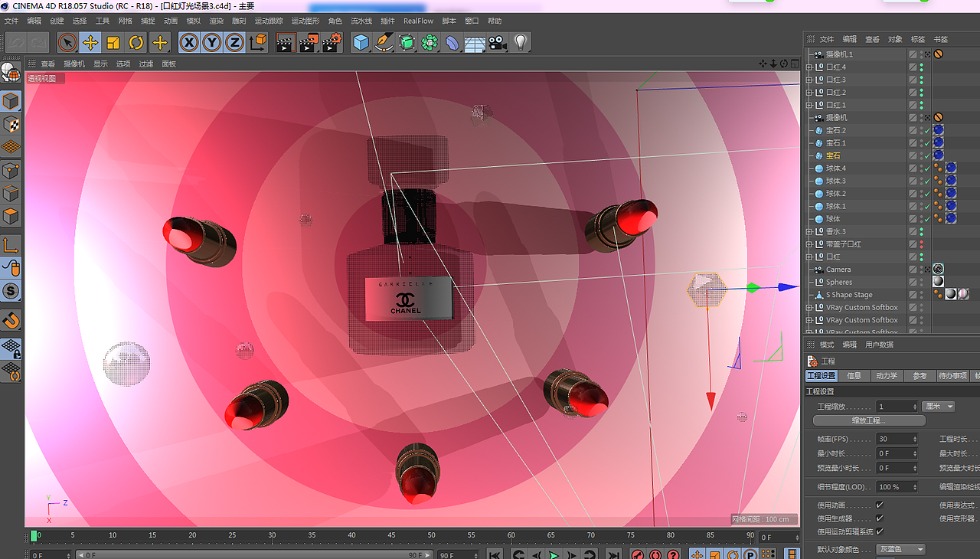Click the Undo arrow

click(x=15, y=42)
